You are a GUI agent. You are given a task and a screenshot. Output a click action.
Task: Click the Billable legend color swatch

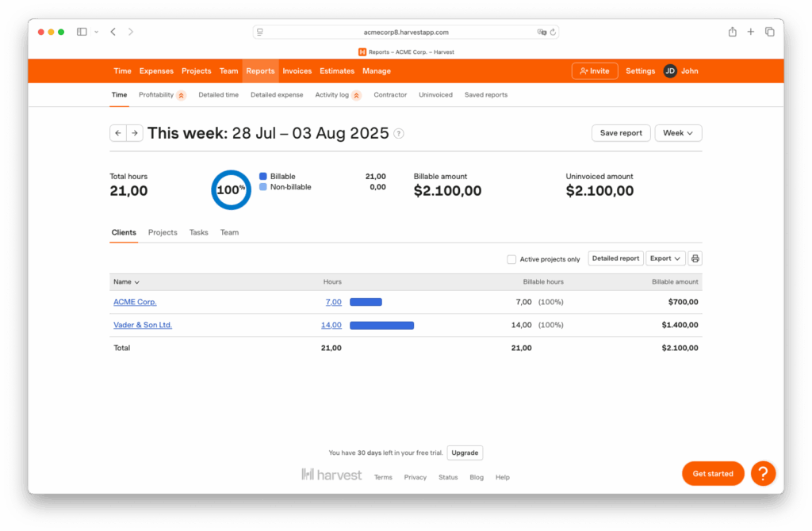click(x=263, y=177)
